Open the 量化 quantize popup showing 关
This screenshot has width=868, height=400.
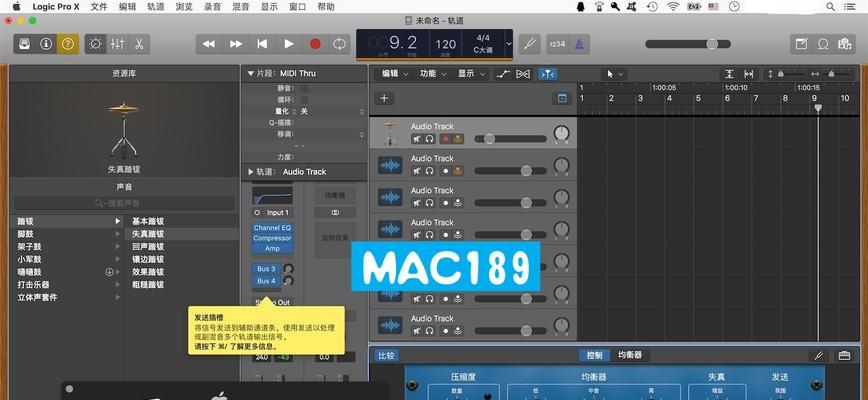[x=331, y=111]
